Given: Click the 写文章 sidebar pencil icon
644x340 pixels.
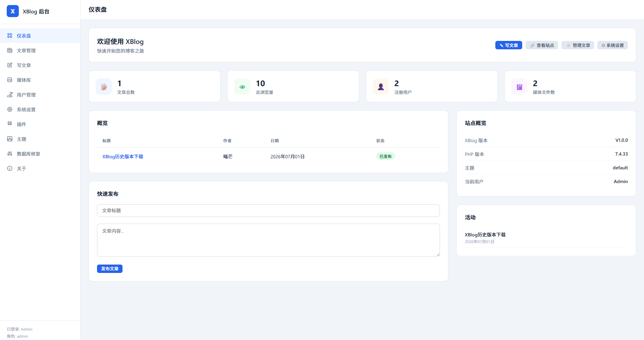Looking at the screenshot, I should [10, 65].
